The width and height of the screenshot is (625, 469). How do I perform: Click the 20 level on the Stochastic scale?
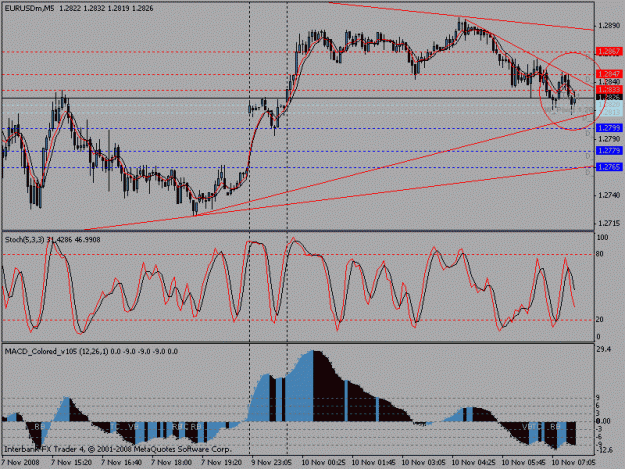coord(599,320)
